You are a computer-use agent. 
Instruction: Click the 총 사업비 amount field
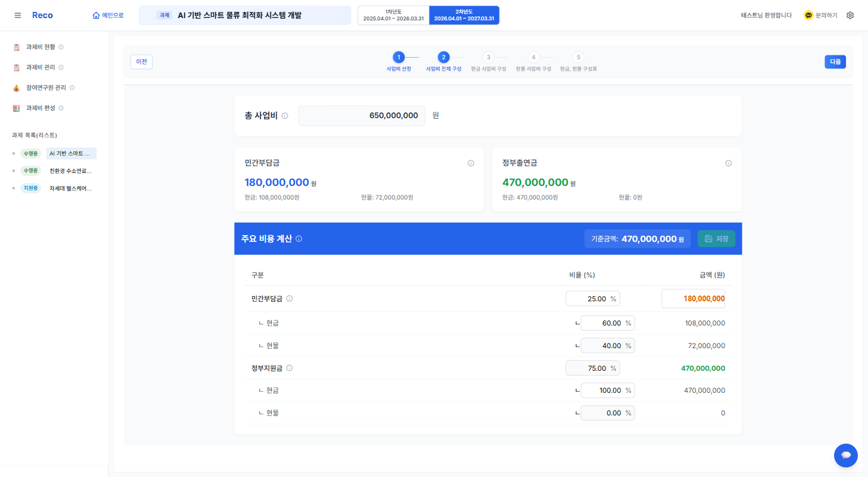point(362,115)
